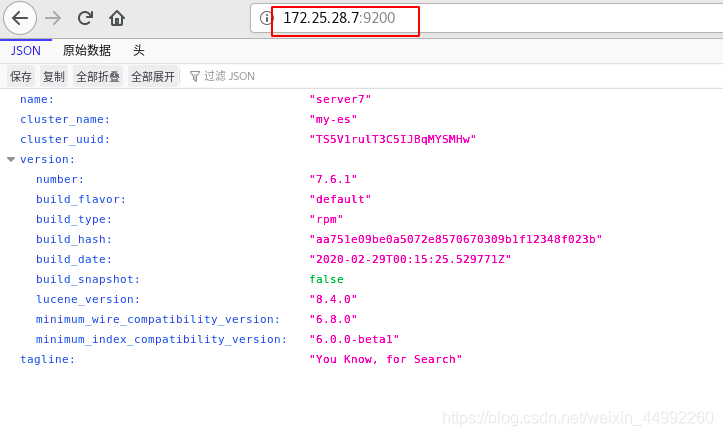Click the value "server7"
The height and width of the screenshot is (436, 723).
[x=340, y=100]
